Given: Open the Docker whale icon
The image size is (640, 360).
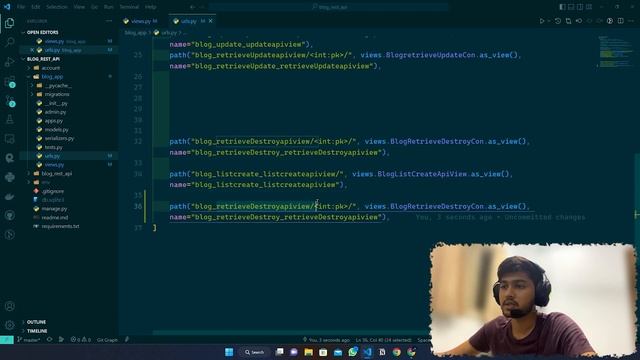Looking at the screenshot, I should [x=9, y=196].
